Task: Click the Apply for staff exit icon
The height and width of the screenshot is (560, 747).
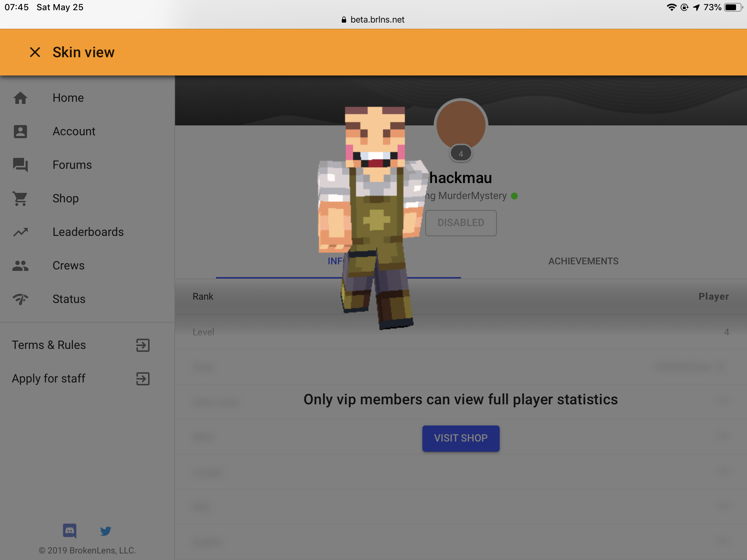Action: [143, 378]
